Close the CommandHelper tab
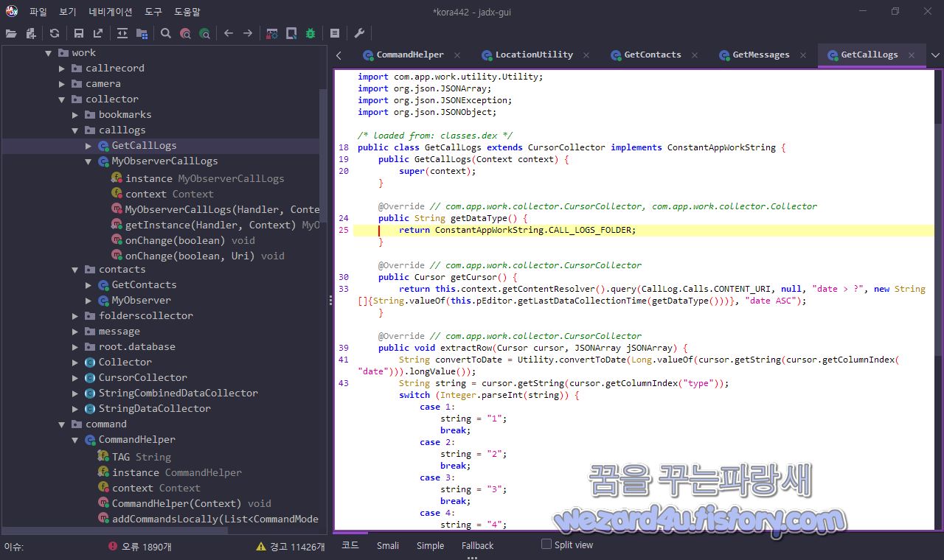The height and width of the screenshot is (560, 944). pos(457,55)
